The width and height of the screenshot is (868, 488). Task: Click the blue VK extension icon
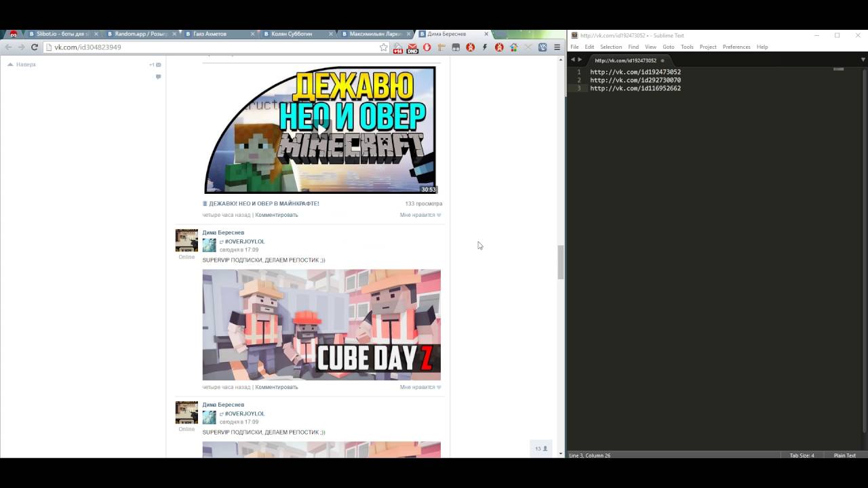coord(542,47)
